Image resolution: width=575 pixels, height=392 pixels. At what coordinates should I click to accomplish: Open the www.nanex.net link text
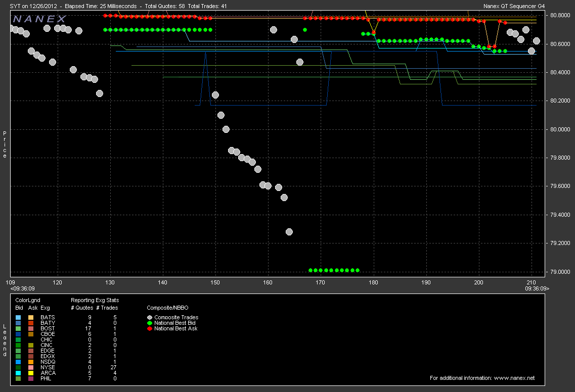coord(514,378)
